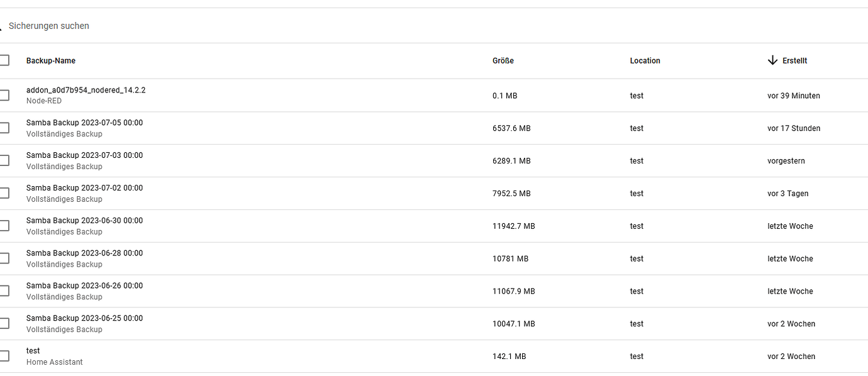Toggle the select-all checkbox in header
868x376 pixels.
4,60
